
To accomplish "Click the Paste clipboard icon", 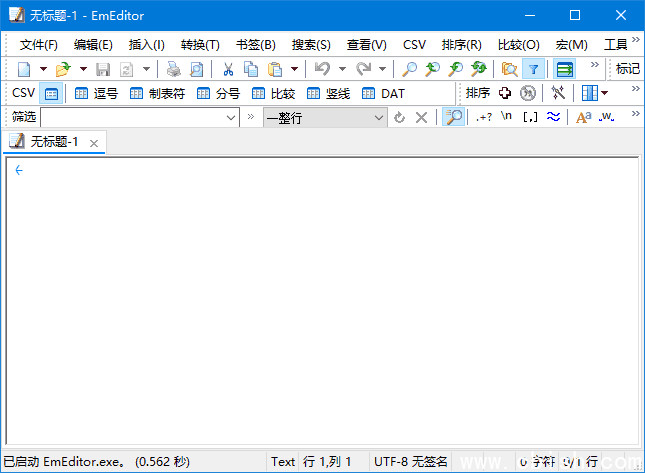I will (274, 69).
